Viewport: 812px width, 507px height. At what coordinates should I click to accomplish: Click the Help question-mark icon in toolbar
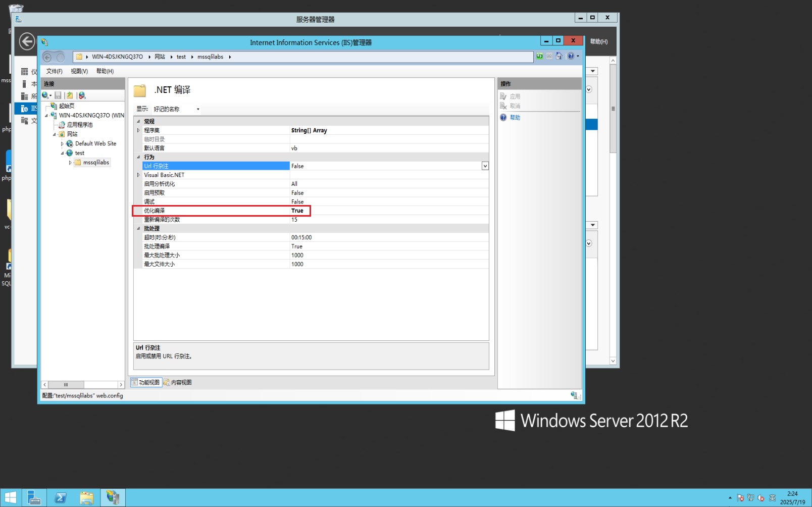(571, 56)
